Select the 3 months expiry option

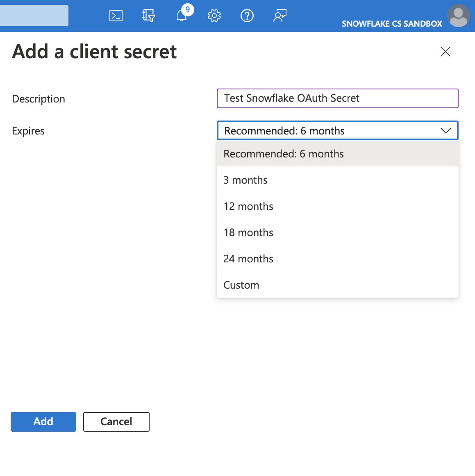[x=338, y=180]
